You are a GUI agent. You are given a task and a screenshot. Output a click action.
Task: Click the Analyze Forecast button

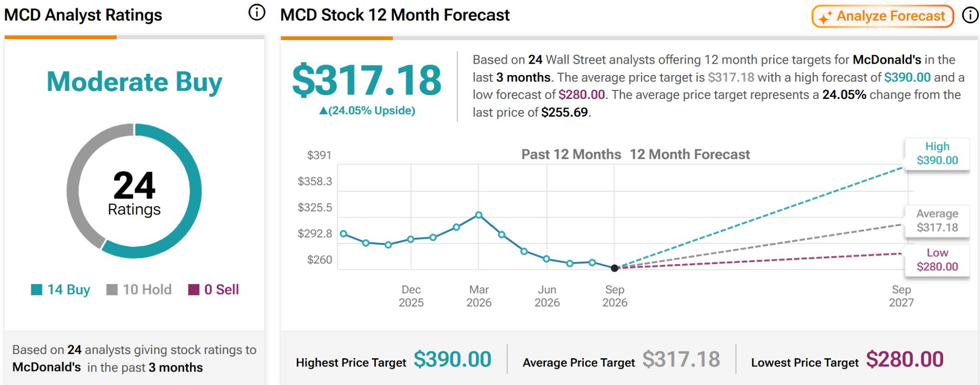point(882,16)
